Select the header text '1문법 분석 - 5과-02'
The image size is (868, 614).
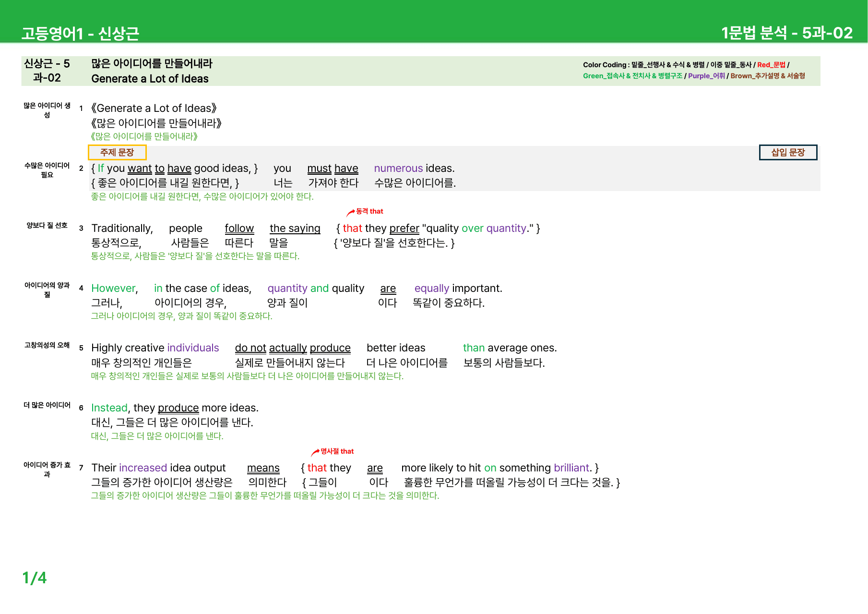787,33
